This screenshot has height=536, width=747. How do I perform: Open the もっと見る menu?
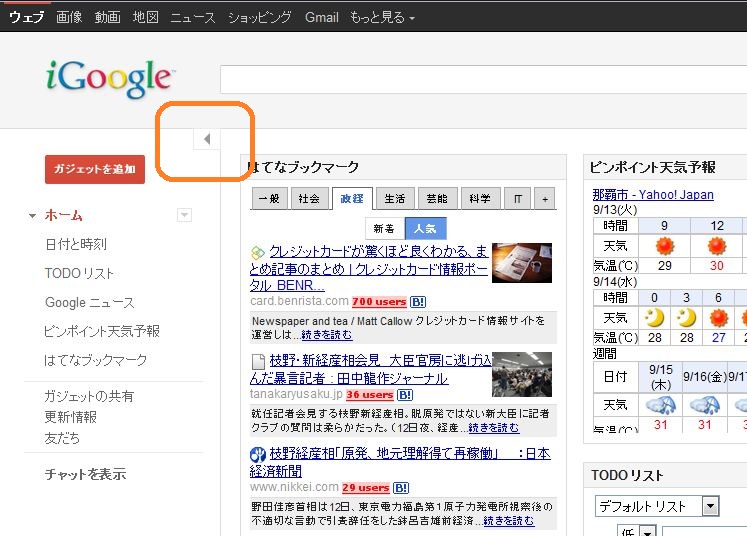[x=382, y=18]
